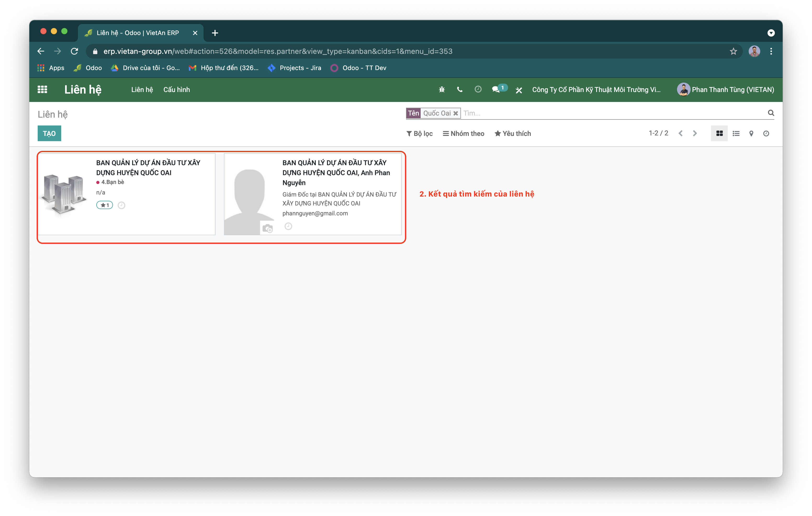
Task: Remove the Quốc Oai search facet
Action: [455, 113]
